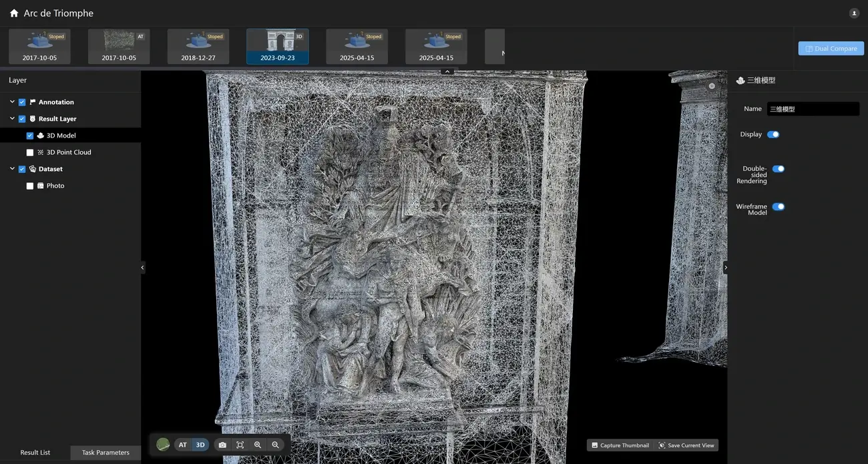Click the Dual Compare button
The height and width of the screenshot is (464, 868).
pos(831,49)
